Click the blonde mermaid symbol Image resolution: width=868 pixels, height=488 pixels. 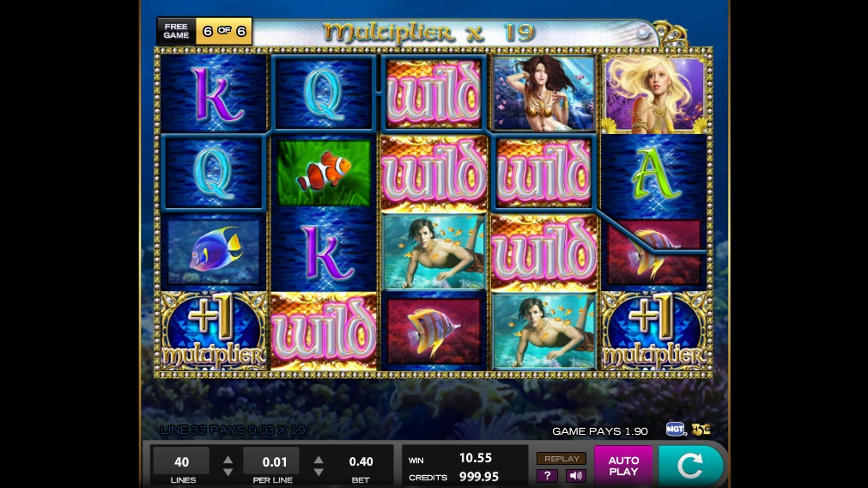[x=653, y=95]
